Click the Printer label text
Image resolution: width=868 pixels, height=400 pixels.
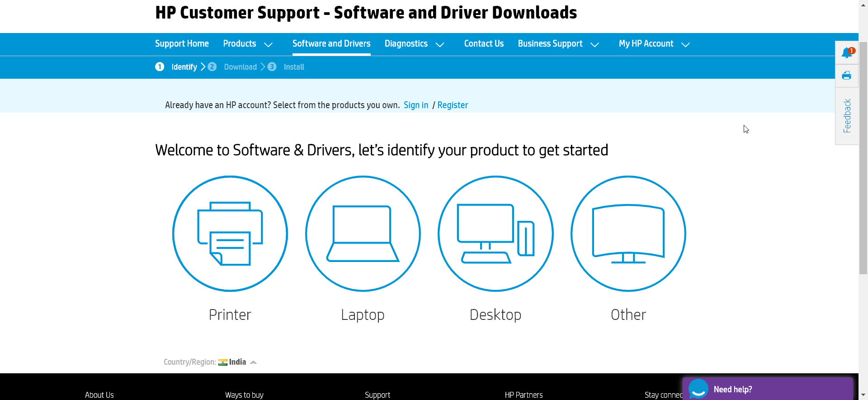pos(230,315)
